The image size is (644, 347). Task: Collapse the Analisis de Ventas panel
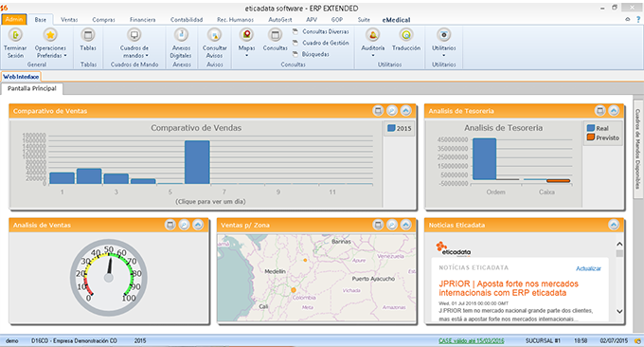point(198,225)
